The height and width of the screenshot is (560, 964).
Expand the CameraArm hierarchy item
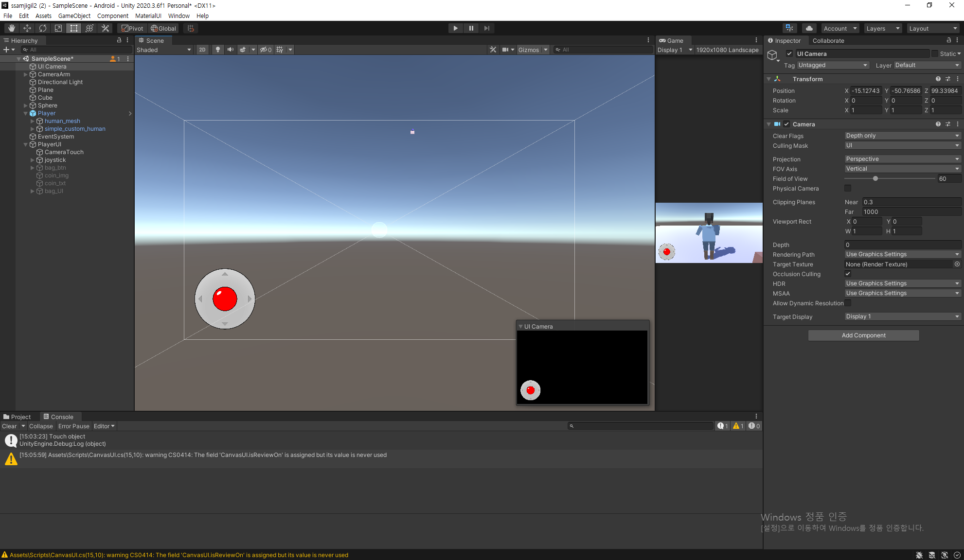click(x=26, y=74)
